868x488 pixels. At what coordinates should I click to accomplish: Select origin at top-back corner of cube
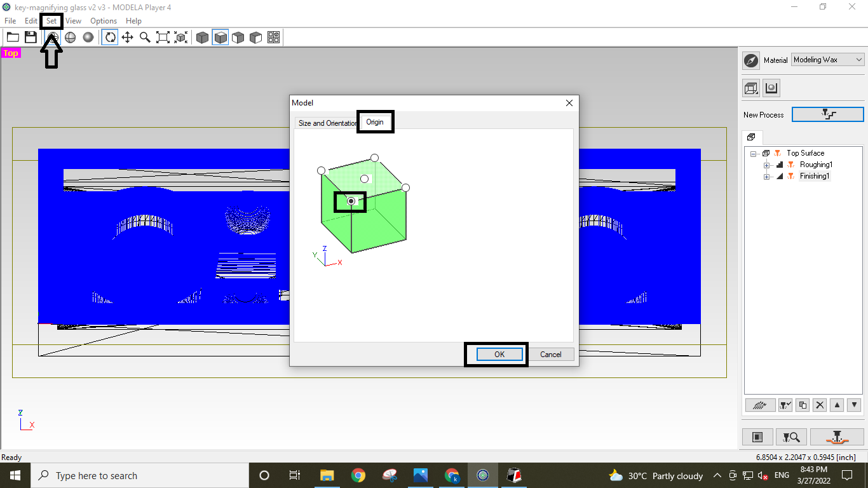click(374, 158)
